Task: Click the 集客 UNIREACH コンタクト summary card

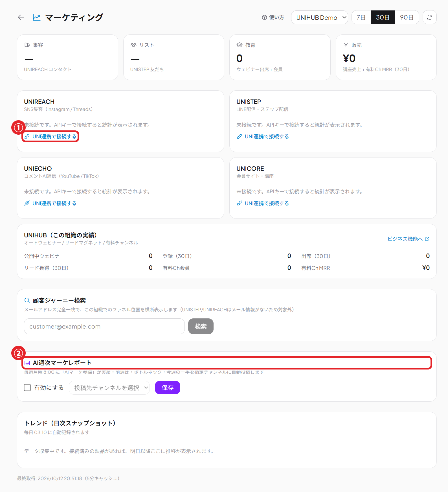Action: pyautogui.click(x=67, y=57)
